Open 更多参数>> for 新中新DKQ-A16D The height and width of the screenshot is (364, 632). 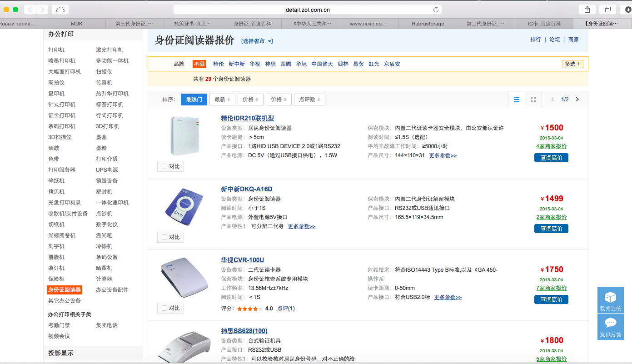(x=302, y=226)
